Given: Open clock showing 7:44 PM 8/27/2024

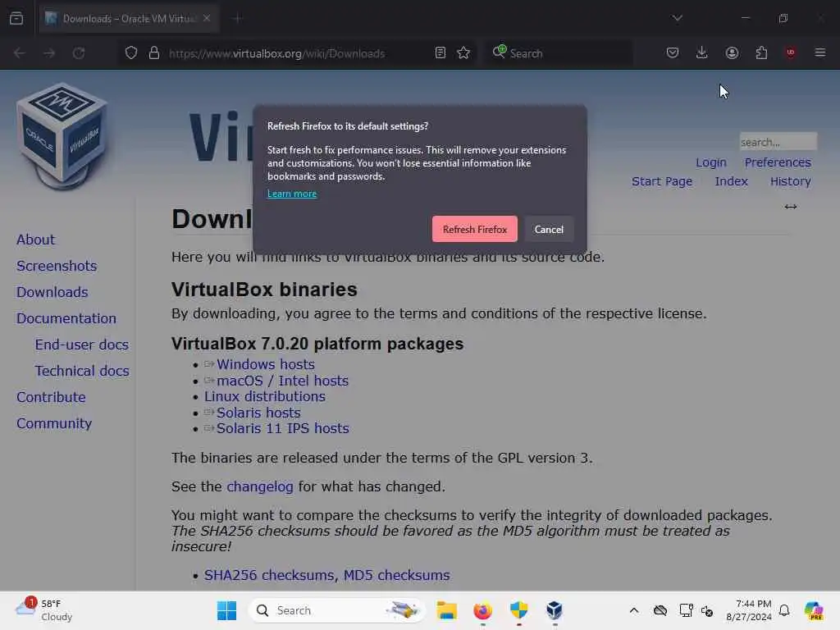Looking at the screenshot, I should click(748, 610).
